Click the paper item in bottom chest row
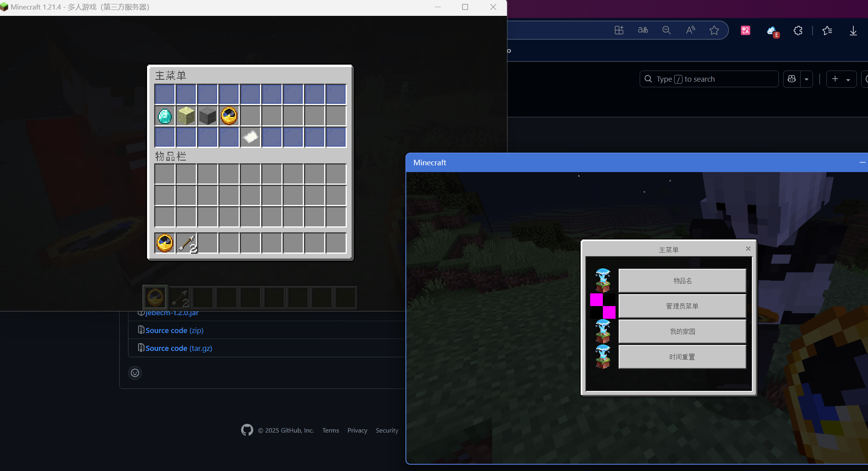The width and height of the screenshot is (868, 471). (250, 137)
